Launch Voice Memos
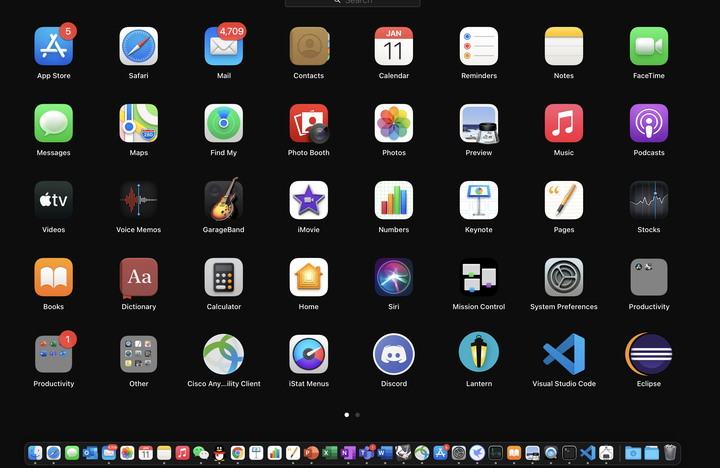720x468 pixels. [x=139, y=200]
